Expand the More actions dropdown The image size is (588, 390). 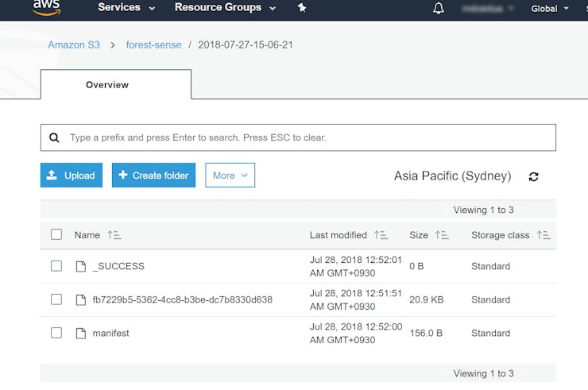tap(230, 175)
